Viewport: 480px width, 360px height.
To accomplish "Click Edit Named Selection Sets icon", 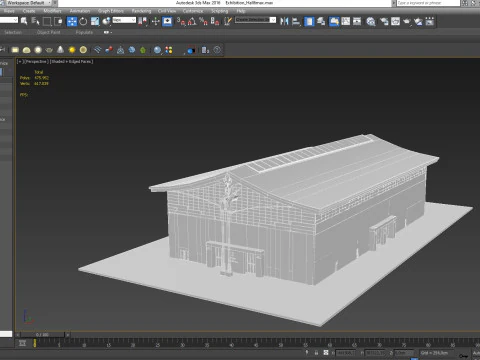I will tap(228, 21).
